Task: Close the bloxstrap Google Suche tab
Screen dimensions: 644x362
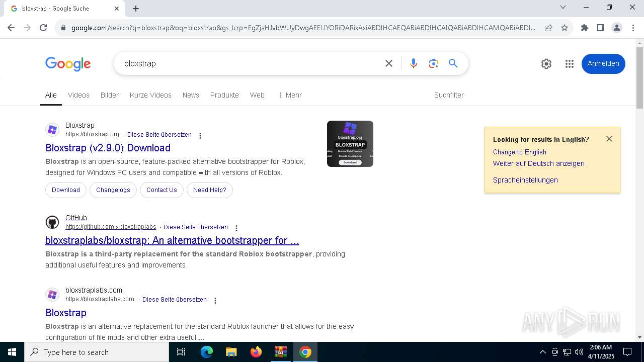Action: tap(117, 9)
